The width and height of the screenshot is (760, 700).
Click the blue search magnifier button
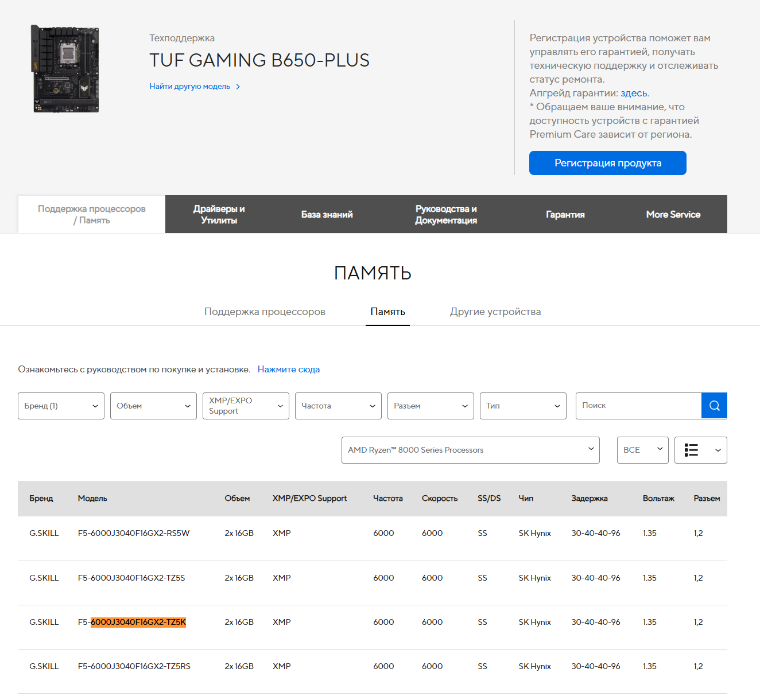pyautogui.click(x=714, y=406)
